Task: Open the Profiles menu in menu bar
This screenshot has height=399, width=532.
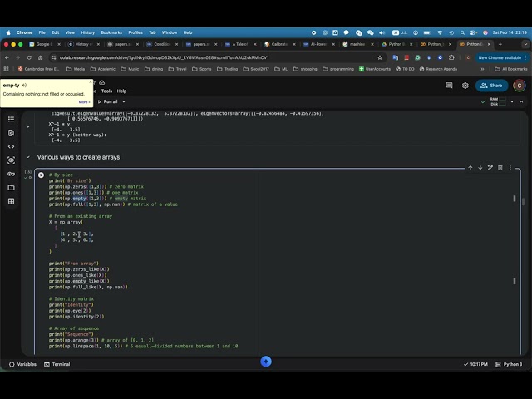Action: [x=135, y=32]
